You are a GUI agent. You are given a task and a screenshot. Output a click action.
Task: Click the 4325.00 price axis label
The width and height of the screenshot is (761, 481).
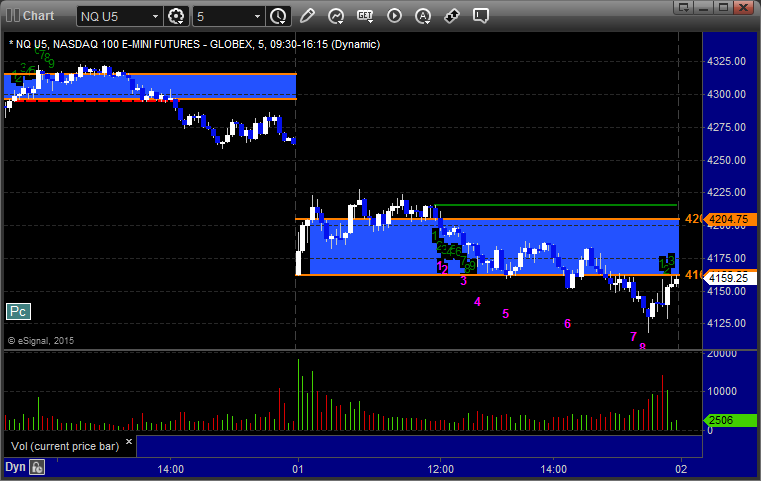pos(727,61)
